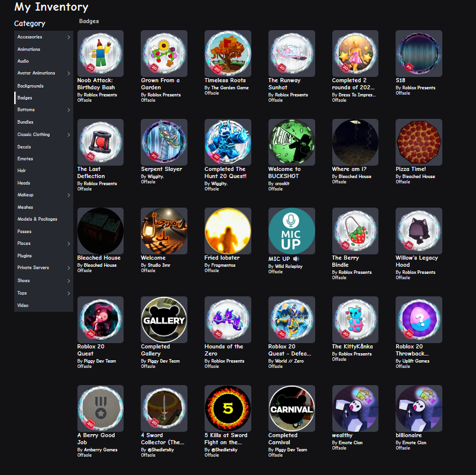Open the Frogmentos creator link
This screenshot has width=476, height=475.
pos(223,265)
